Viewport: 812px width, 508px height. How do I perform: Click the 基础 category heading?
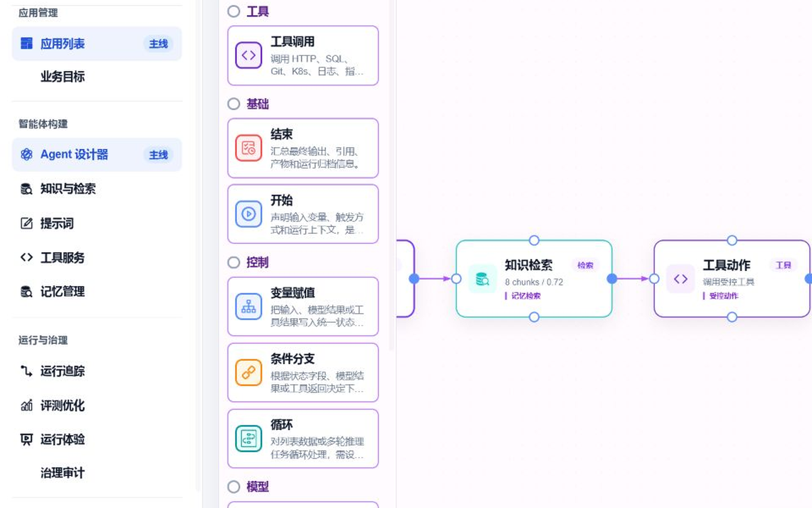pyautogui.click(x=258, y=104)
